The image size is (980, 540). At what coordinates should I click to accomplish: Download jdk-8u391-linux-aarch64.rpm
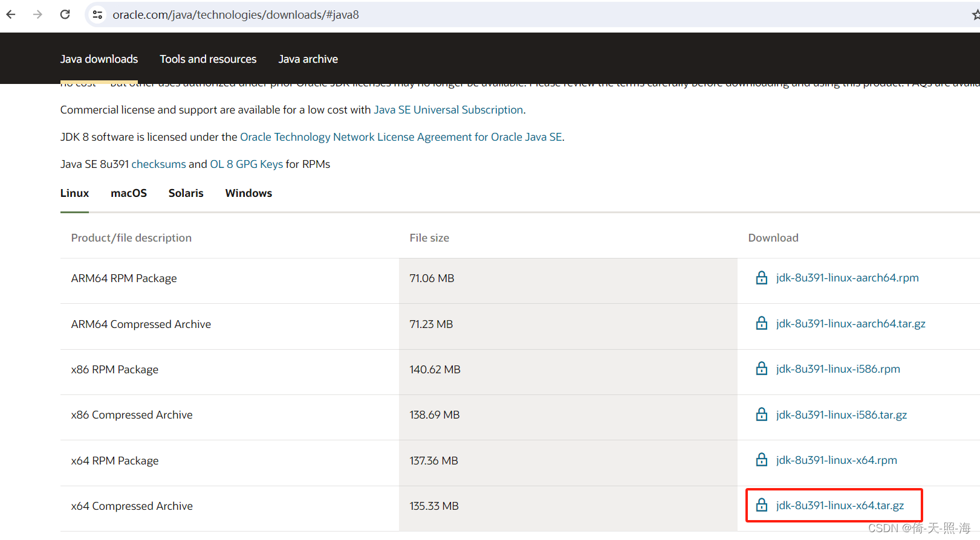point(848,278)
